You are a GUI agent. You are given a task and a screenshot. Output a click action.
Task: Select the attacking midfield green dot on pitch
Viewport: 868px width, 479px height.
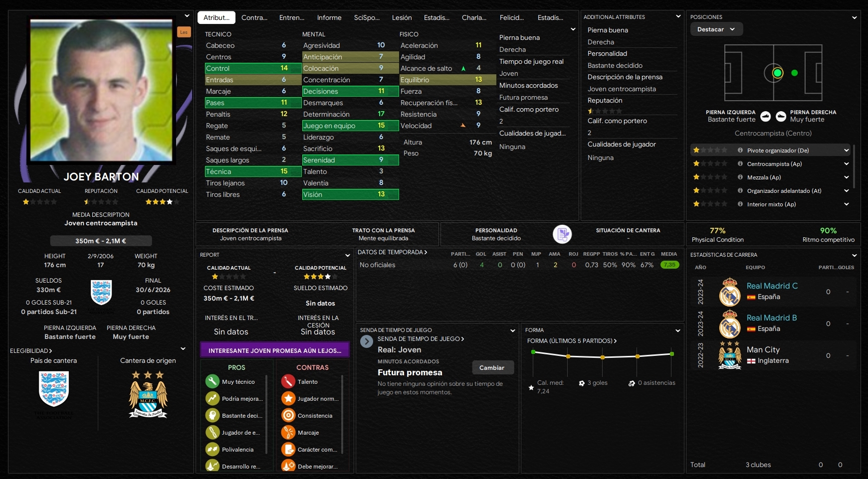coord(795,73)
